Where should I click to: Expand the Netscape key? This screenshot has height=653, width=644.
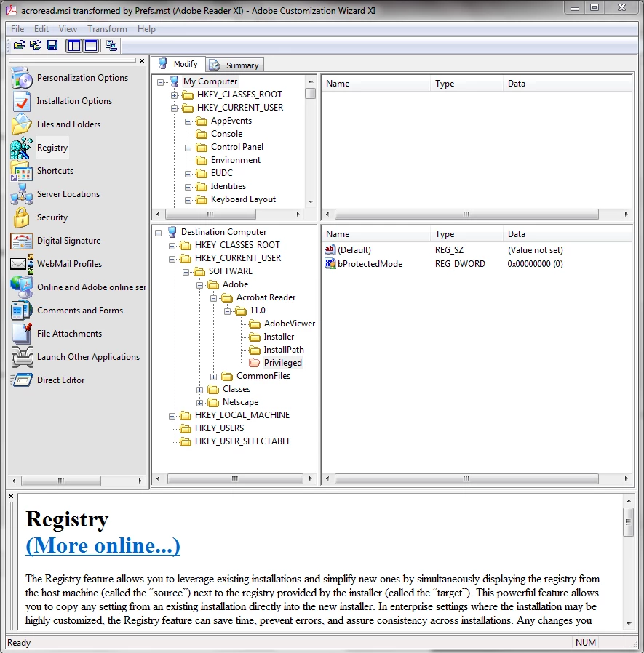[x=199, y=403]
